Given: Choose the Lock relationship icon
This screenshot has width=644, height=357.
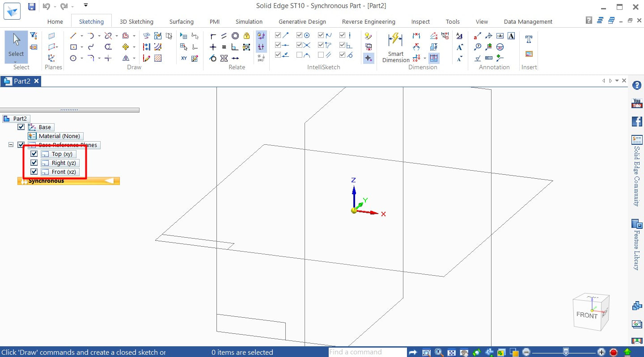Looking at the screenshot, I should [246, 36].
